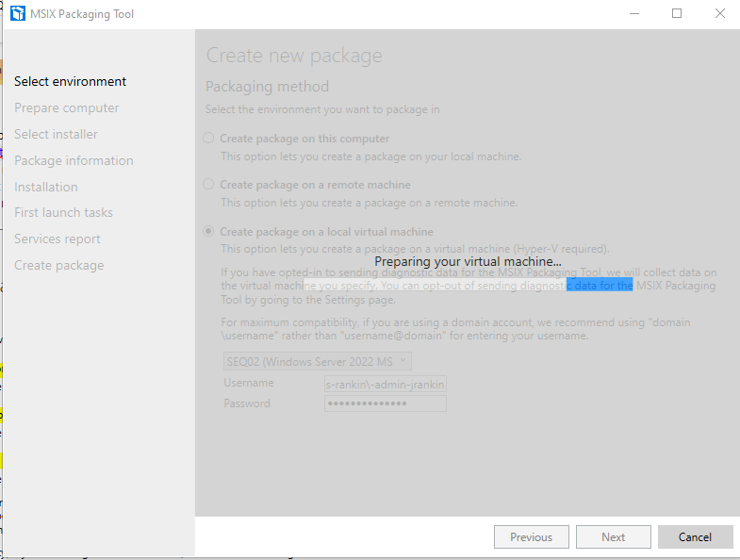Click the Previous button
This screenshot has height=560, width=740.
click(531, 537)
